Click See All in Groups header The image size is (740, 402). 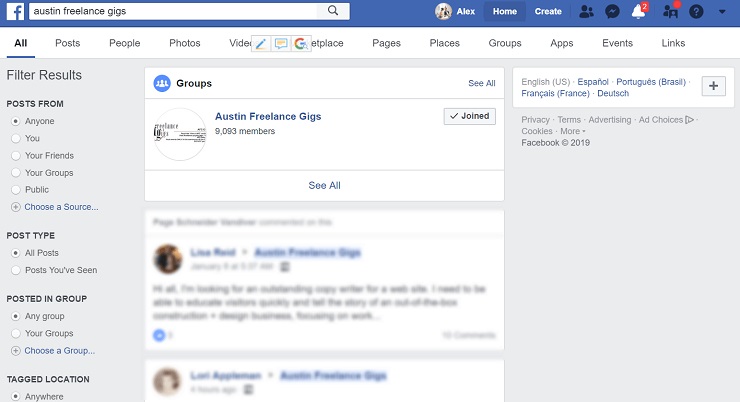coord(481,83)
